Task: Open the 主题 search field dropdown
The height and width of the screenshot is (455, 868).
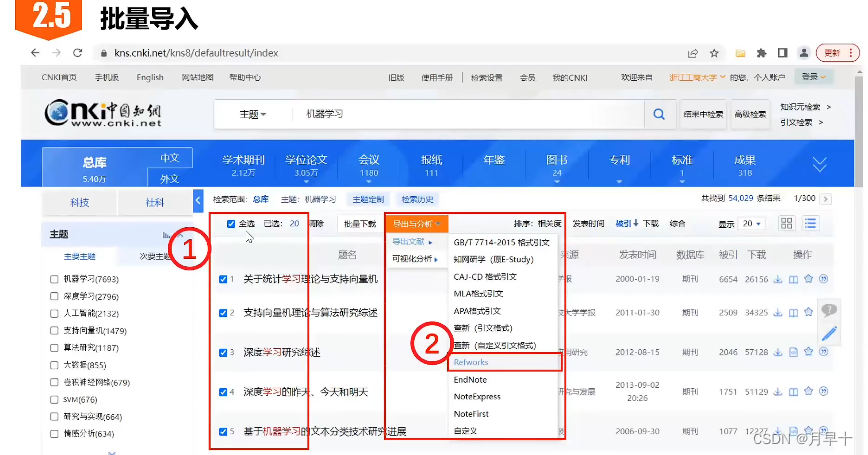Action: [x=252, y=114]
